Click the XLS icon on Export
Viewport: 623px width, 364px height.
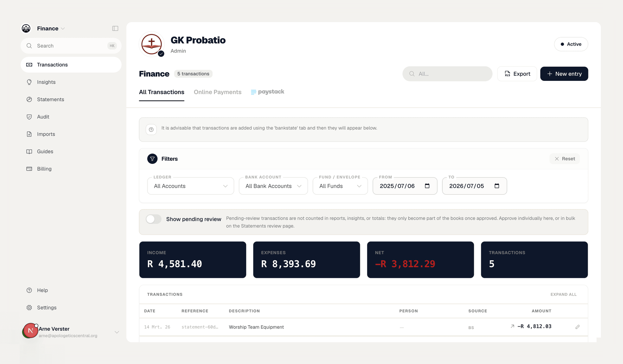point(507,74)
